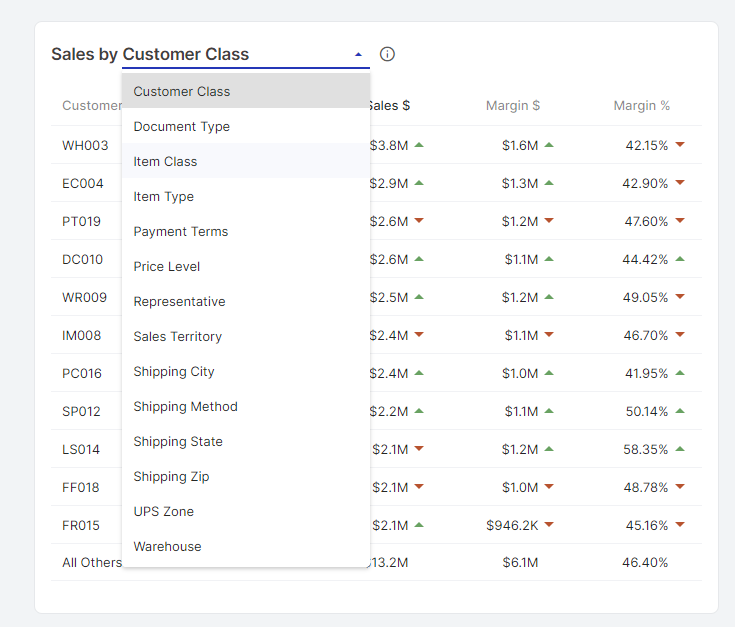The height and width of the screenshot is (627, 735).
Task: Select Customer Class from the dropdown list
Action: [182, 91]
